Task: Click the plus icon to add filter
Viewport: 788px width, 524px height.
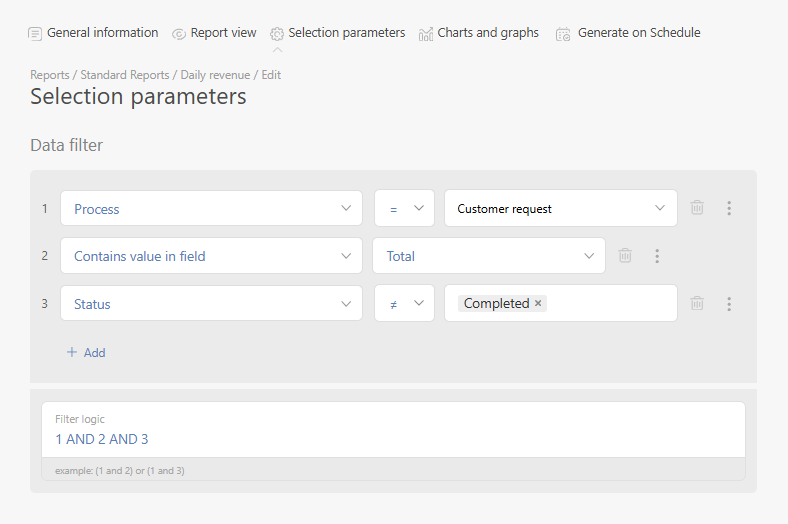Action: coord(72,352)
